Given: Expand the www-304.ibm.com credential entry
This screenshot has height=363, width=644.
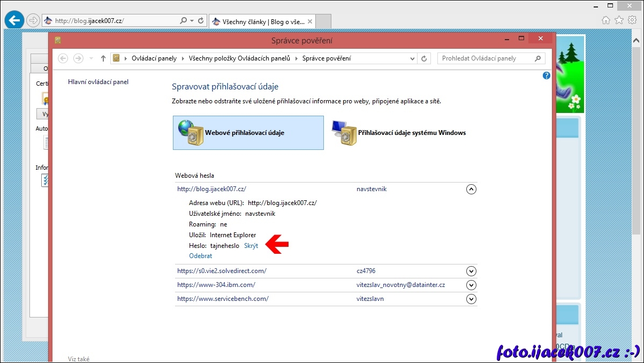Looking at the screenshot, I should coord(471,285).
